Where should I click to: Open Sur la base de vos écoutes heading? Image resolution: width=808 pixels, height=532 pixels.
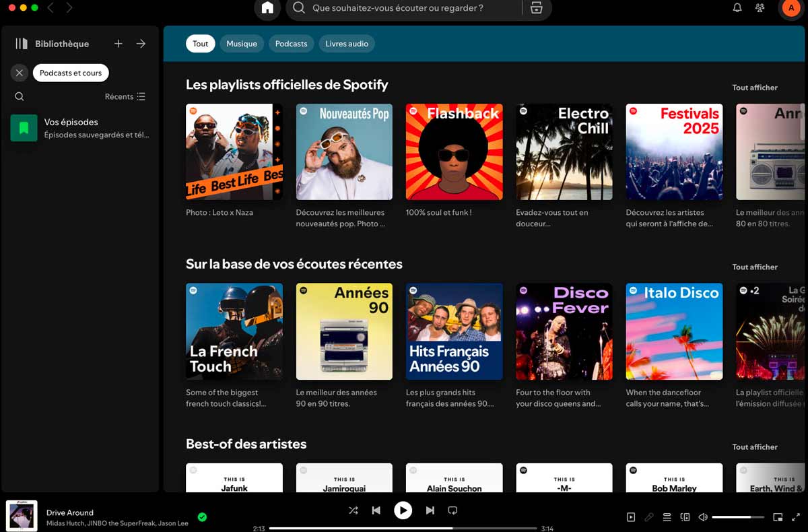pos(294,264)
